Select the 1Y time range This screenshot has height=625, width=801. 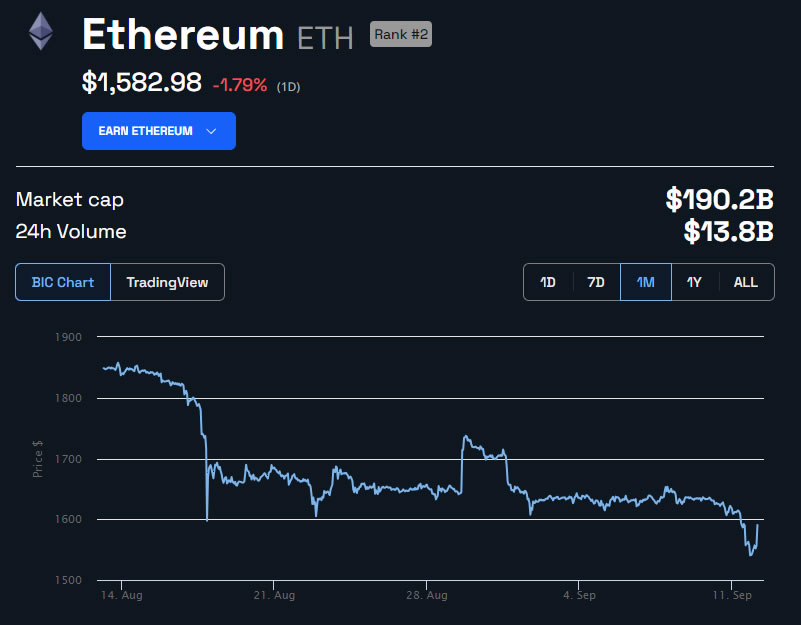click(x=694, y=282)
